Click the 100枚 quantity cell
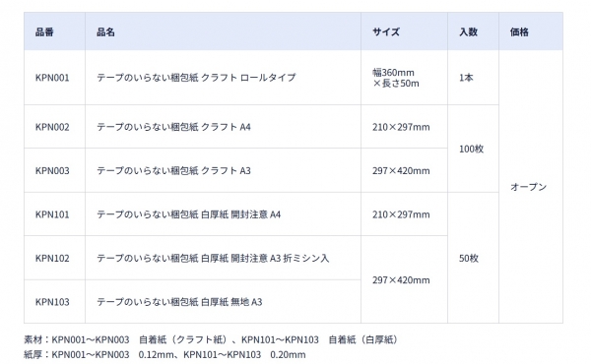 [x=471, y=149]
